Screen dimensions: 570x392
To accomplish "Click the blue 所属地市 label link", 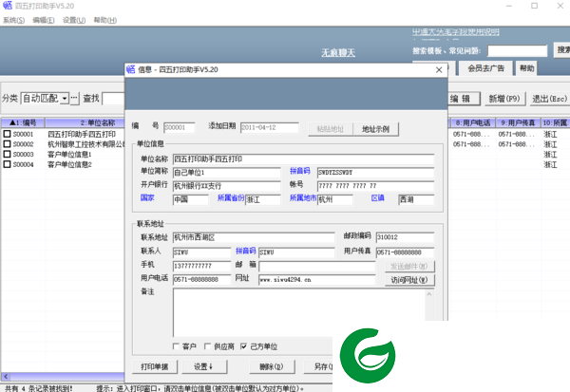I will pos(303,197).
